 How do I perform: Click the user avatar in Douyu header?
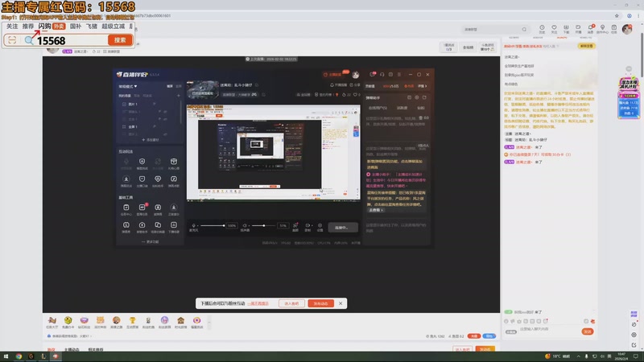point(627,29)
